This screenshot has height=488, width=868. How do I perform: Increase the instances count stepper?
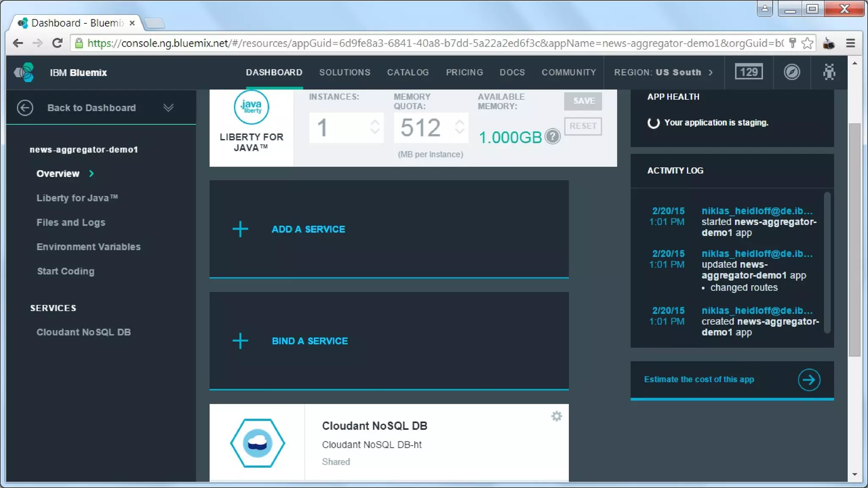pyautogui.click(x=375, y=122)
